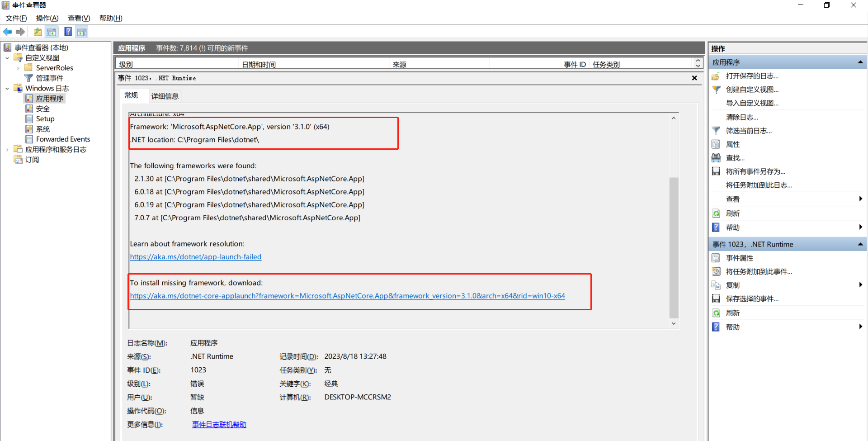868x441 pixels.
Task: Click the 打开保存的日志 folder icon
Action: [716, 76]
